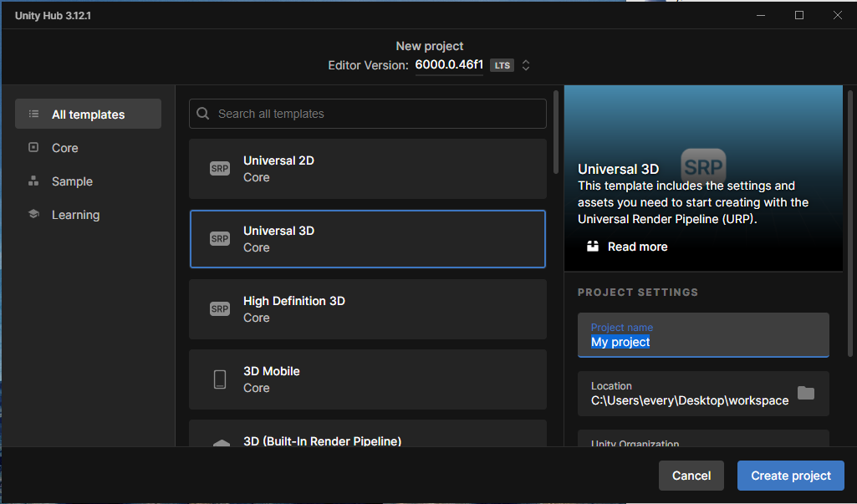857x504 pixels.
Task: Choose the 3D (Built-In Render Pipeline) template
Action: coord(368,434)
